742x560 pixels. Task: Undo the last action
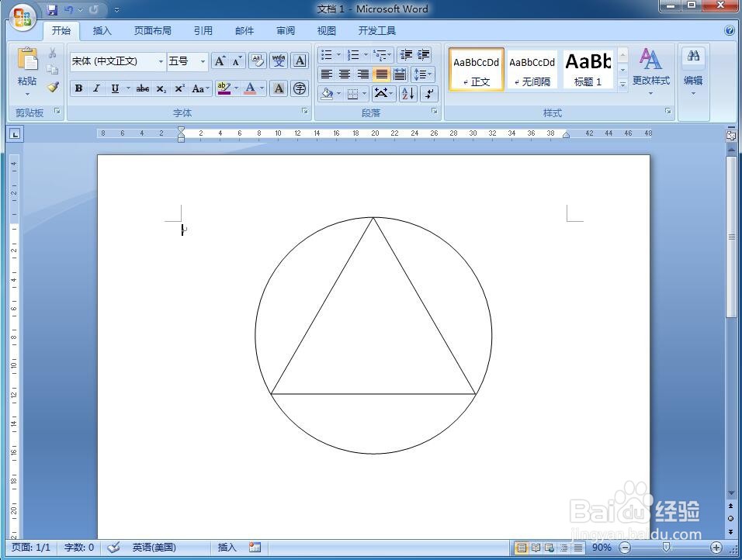pos(69,9)
